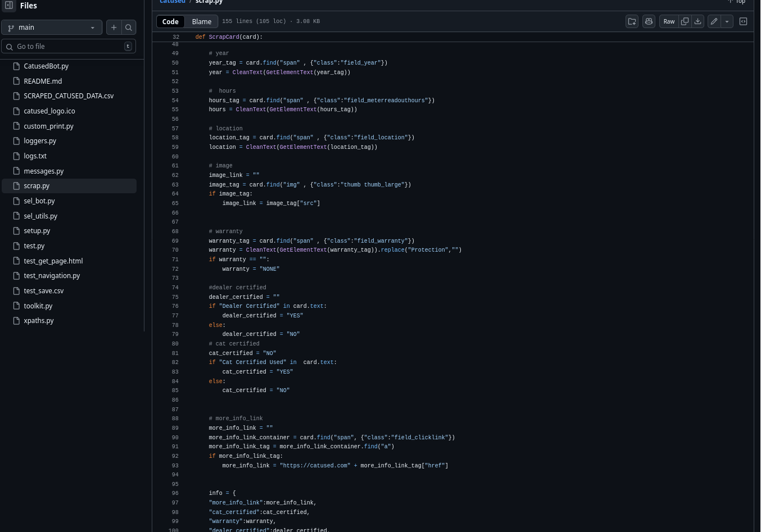The width and height of the screenshot is (761, 532).
Task: Click the add file plus icon
Action: click(114, 28)
